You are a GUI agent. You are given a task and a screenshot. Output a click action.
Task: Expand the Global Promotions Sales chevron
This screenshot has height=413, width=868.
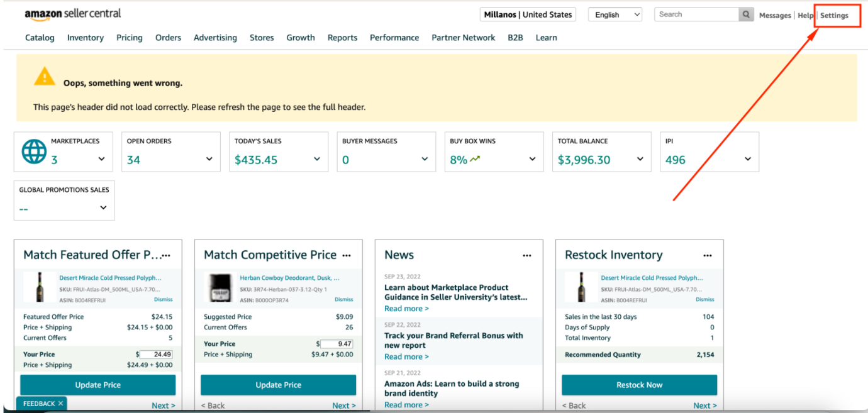[103, 207]
